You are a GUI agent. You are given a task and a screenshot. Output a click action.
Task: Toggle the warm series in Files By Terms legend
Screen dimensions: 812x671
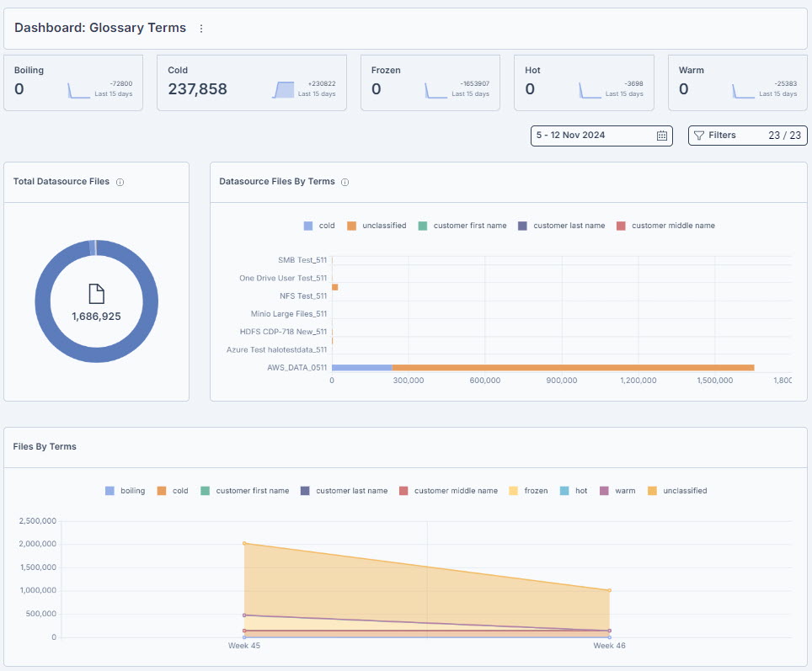point(617,491)
